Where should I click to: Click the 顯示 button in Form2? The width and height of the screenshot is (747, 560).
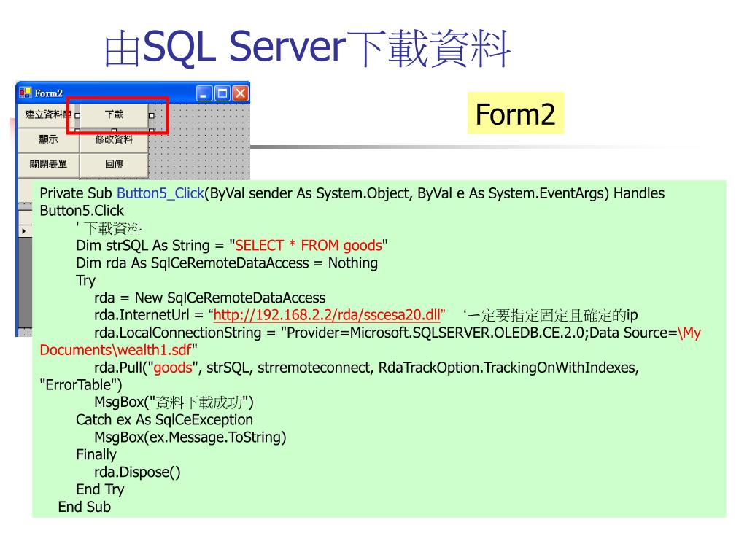point(48,139)
